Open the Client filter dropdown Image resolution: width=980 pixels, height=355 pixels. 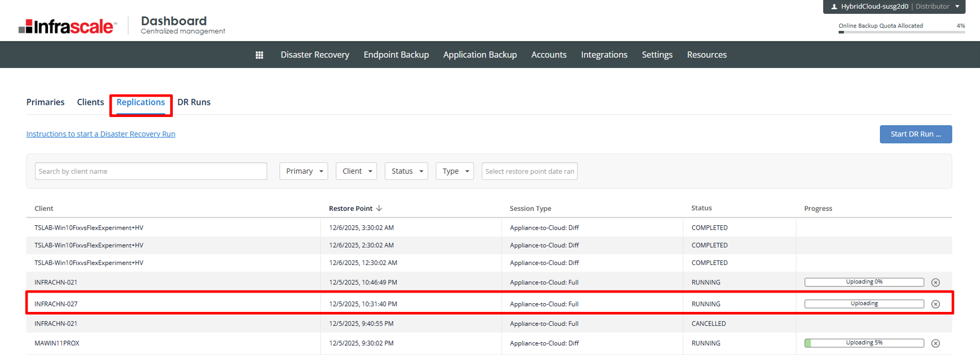(356, 171)
